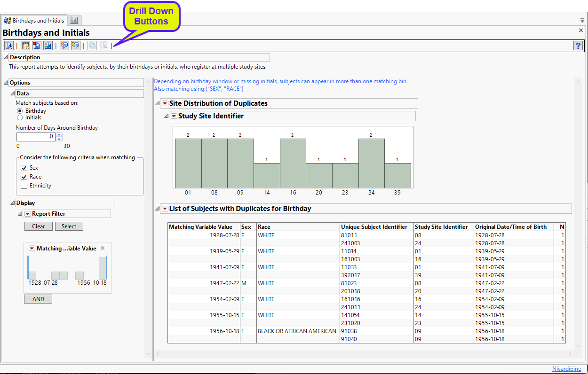This screenshot has height=374, width=588.
Task: Click the AND button under the filter
Action: pyautogui.click(x=38, y=299)
